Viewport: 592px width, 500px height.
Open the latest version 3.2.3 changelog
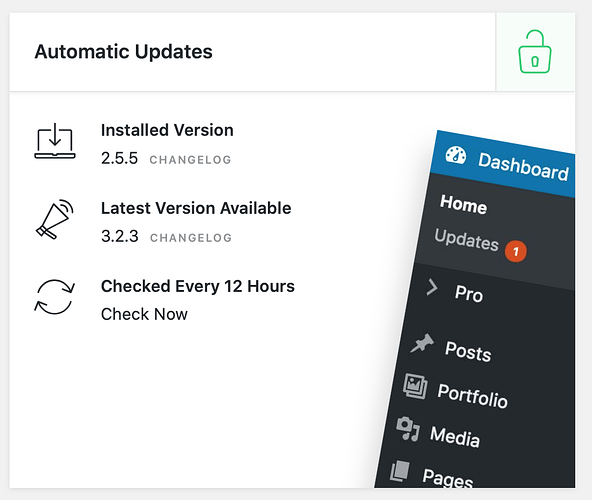coord(191,238)
